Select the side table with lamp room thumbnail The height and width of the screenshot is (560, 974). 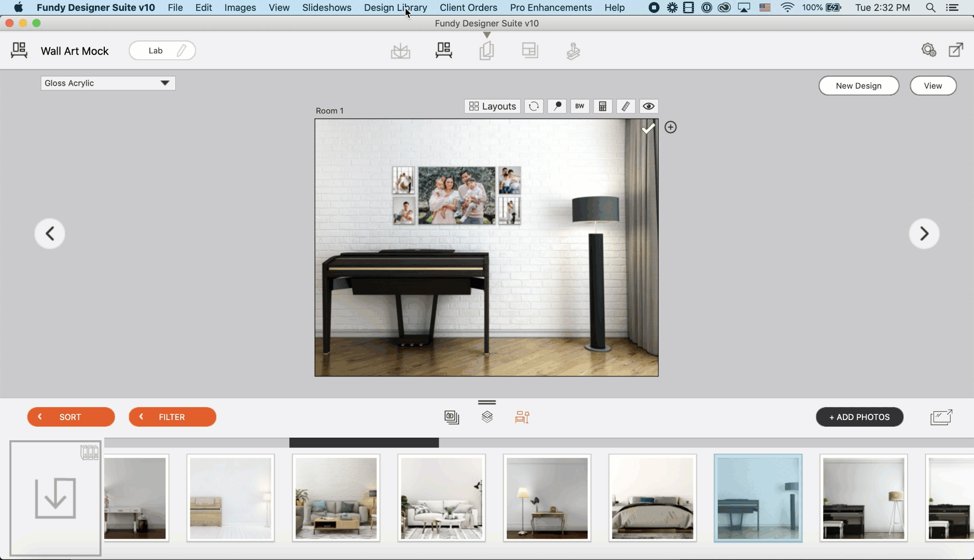pyautogui.click(x=547, y=498)
